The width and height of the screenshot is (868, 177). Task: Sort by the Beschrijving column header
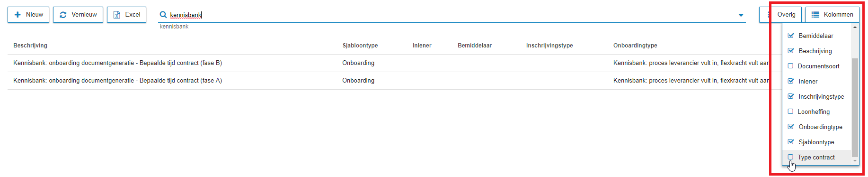(30, 46)
